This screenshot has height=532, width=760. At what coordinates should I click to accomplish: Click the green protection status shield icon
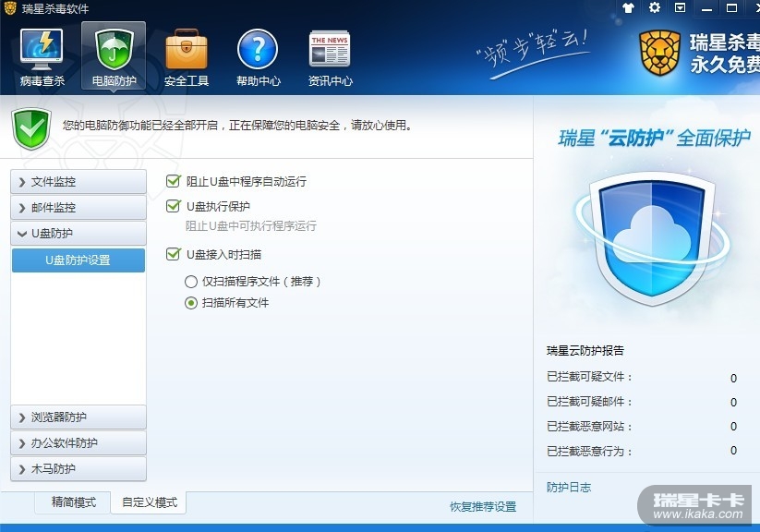31,128
